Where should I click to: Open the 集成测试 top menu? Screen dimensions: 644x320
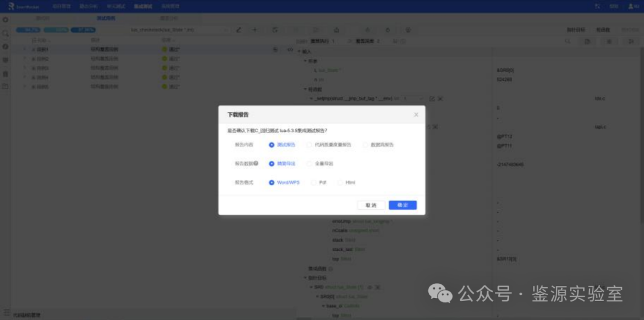click(x=143, y=7)
